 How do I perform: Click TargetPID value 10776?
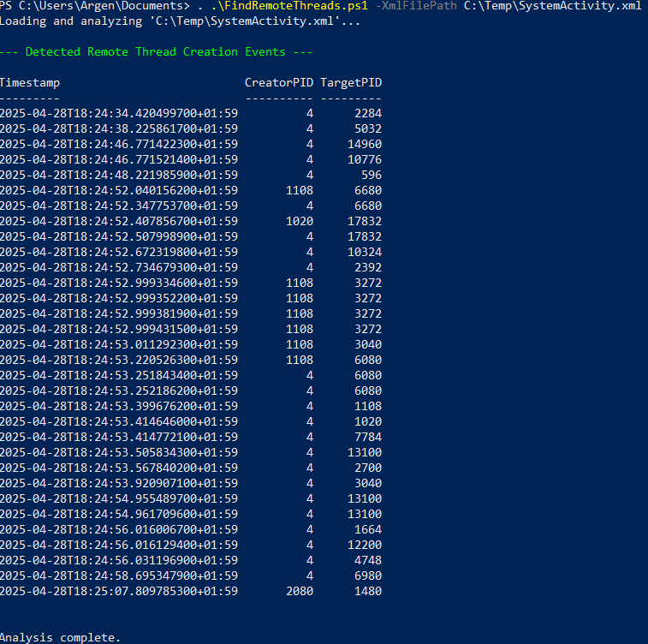click(365, 159)
